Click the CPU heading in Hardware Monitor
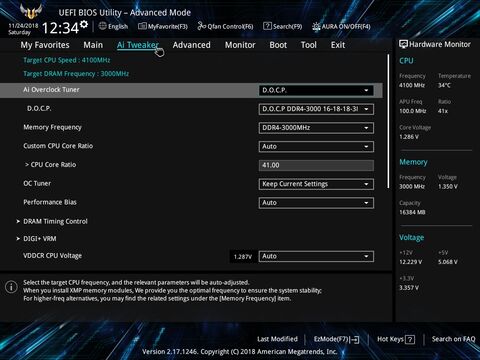 tap(406, 61)
